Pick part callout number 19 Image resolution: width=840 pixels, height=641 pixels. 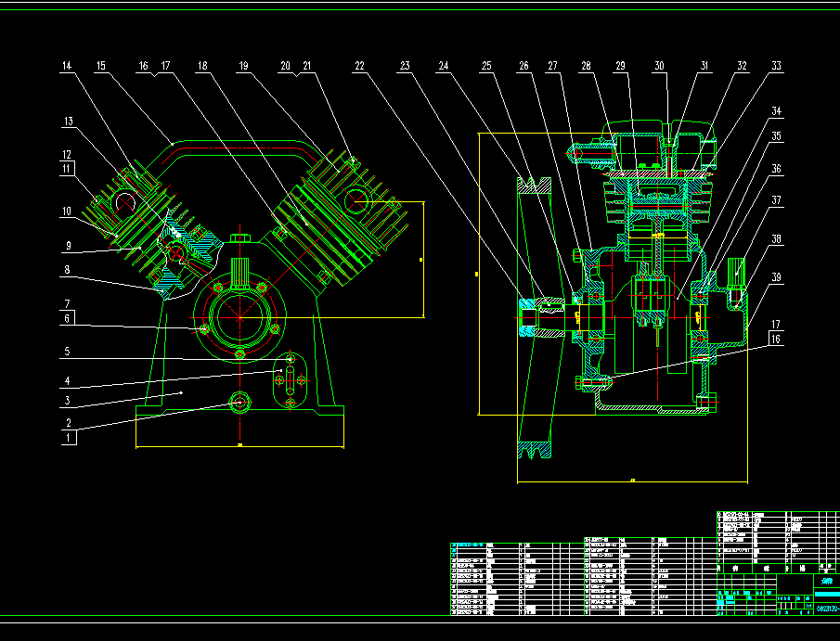pos(244,66)
